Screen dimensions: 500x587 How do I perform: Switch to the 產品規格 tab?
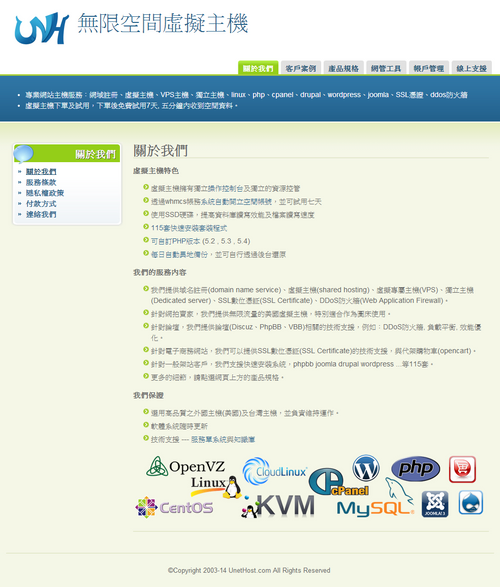pos(344,68)
